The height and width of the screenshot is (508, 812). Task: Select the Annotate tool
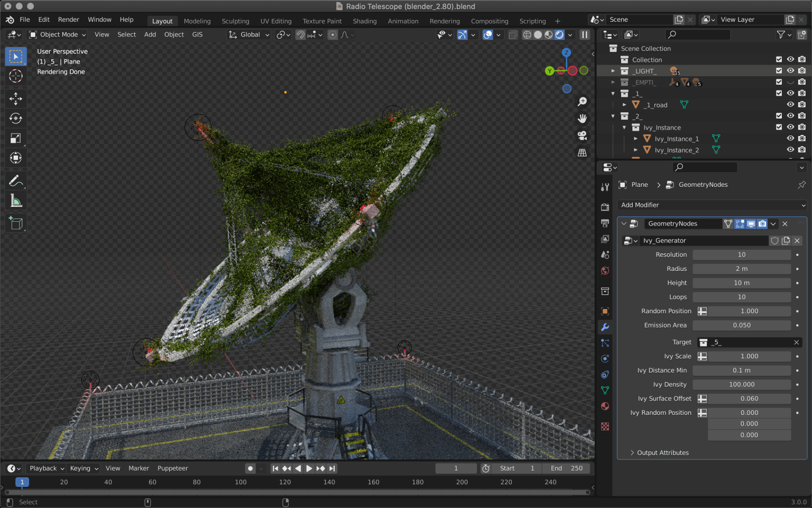pyautogui.click(x=15, y=180)
